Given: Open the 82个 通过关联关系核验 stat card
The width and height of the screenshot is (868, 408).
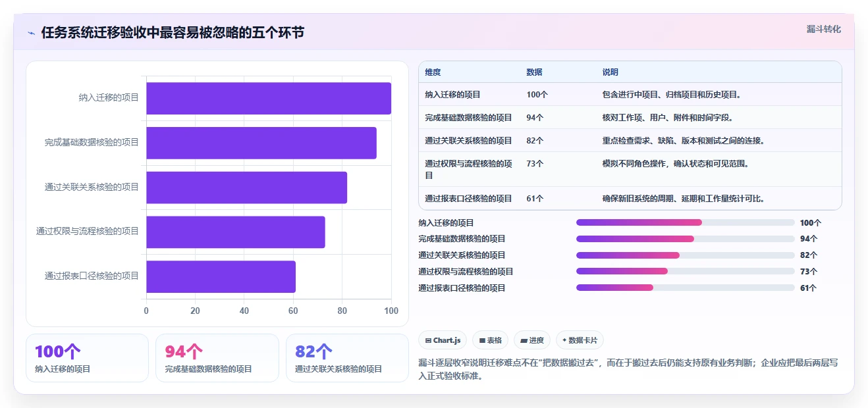Looking at the screenshot, I should click(x=347, y=358).
